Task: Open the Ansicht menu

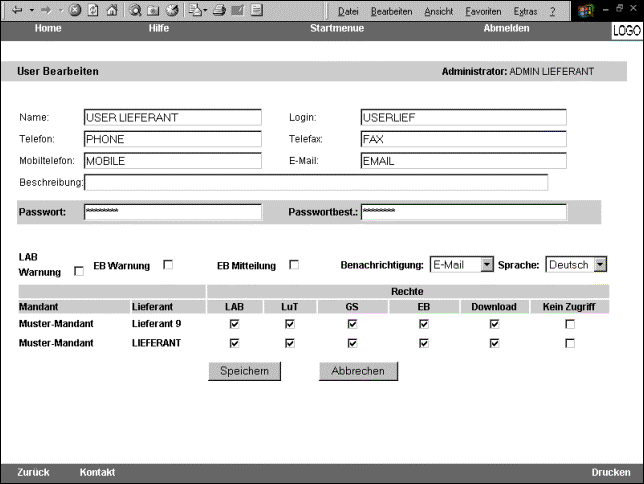Action: (439, 12)
